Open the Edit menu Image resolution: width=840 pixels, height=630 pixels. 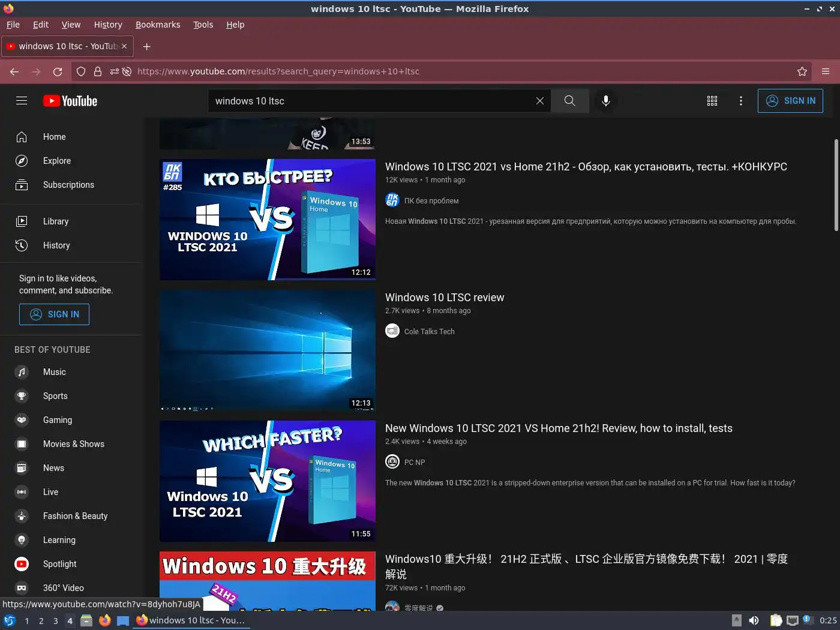point(41,25)
